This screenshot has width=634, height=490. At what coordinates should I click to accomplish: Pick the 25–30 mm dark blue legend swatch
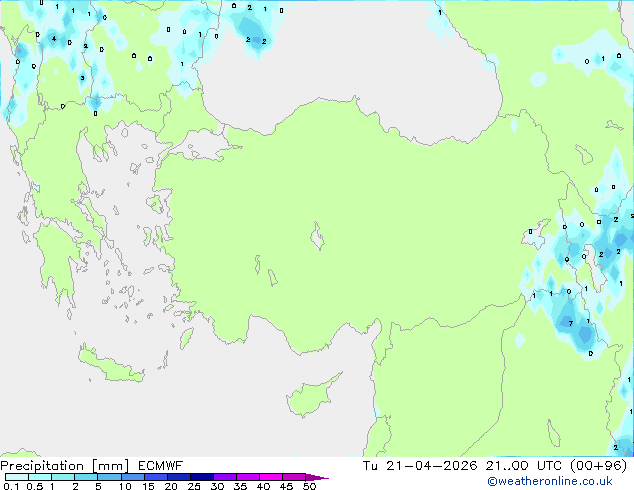click(x=201, y=477)
